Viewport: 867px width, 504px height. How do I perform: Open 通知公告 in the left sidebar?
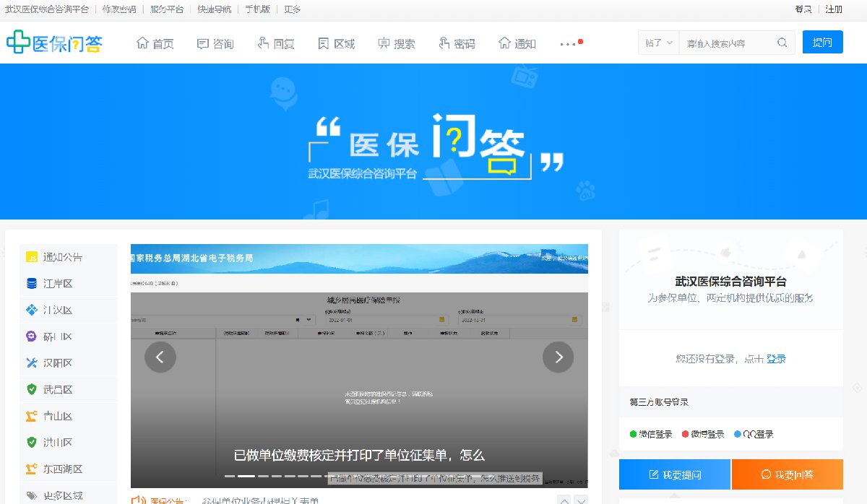[x=62, y=257]
